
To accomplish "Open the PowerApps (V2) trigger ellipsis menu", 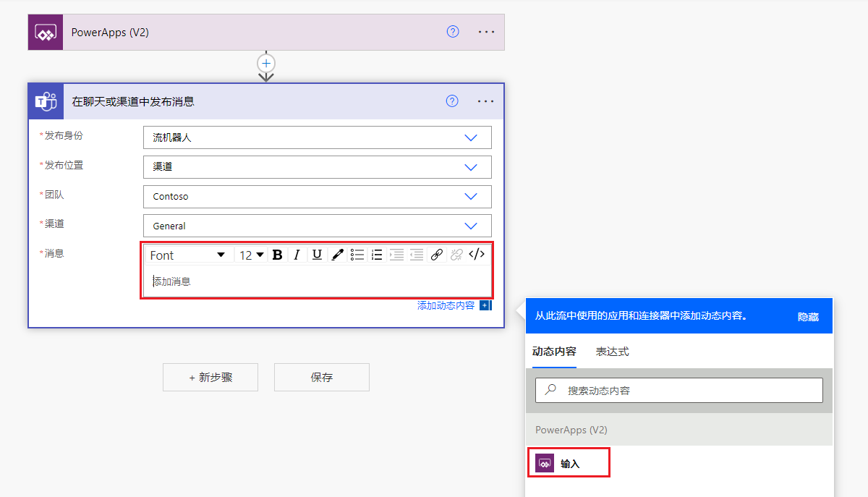I will click(x=486, y=32).
